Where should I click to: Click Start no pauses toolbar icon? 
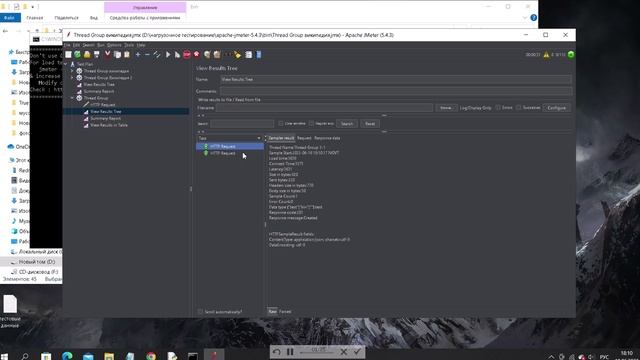point(178,55)
